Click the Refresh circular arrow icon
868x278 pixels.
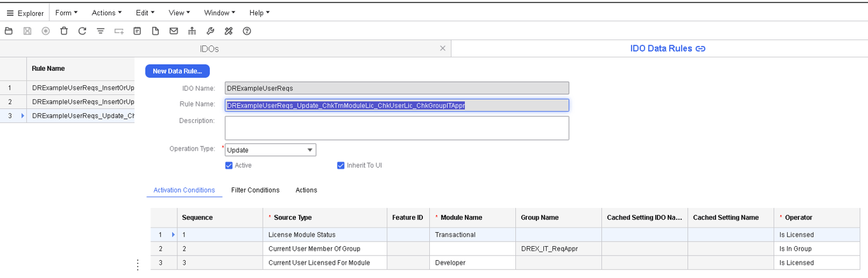click(82, 31)
